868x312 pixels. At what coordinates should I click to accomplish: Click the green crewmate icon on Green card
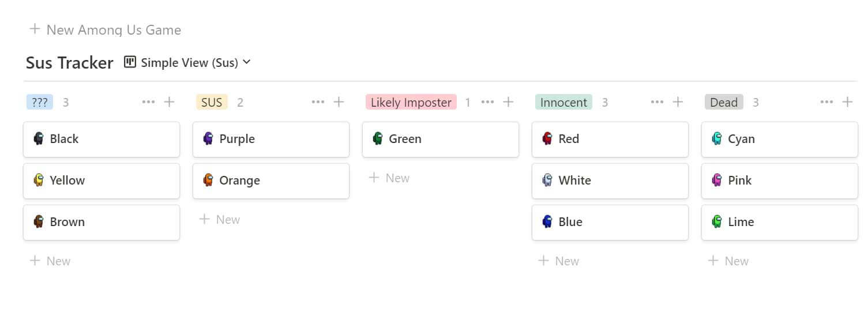378,138
